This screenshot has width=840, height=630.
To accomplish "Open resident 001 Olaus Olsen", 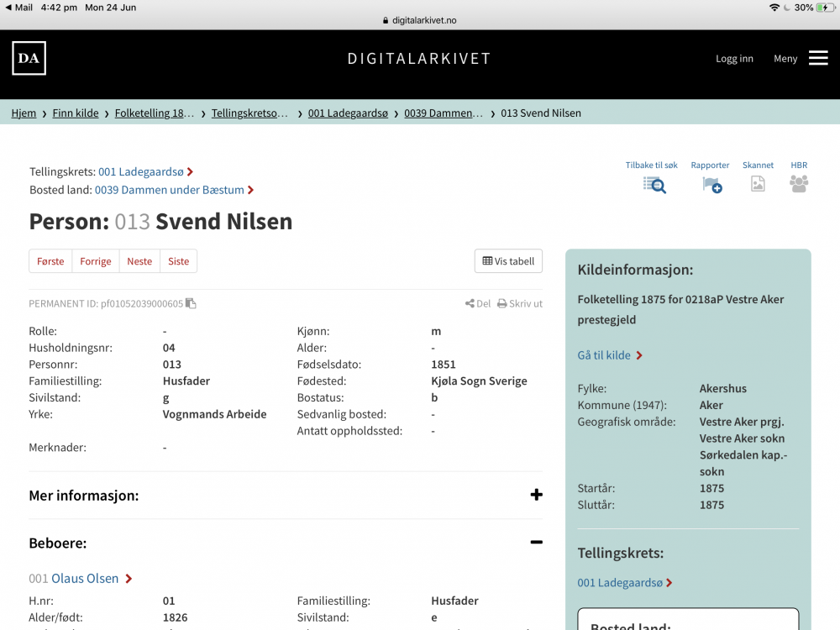I will tap(84, 578).
